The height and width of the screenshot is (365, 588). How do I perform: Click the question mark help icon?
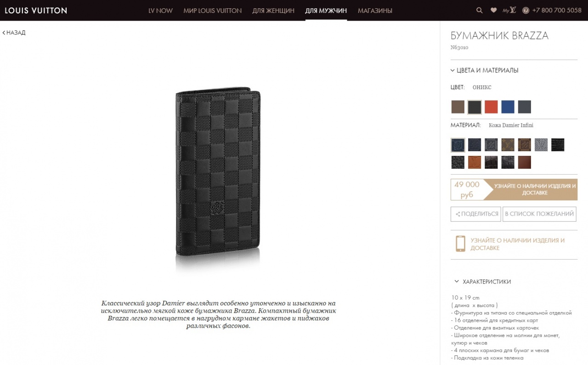pos(526,10)
